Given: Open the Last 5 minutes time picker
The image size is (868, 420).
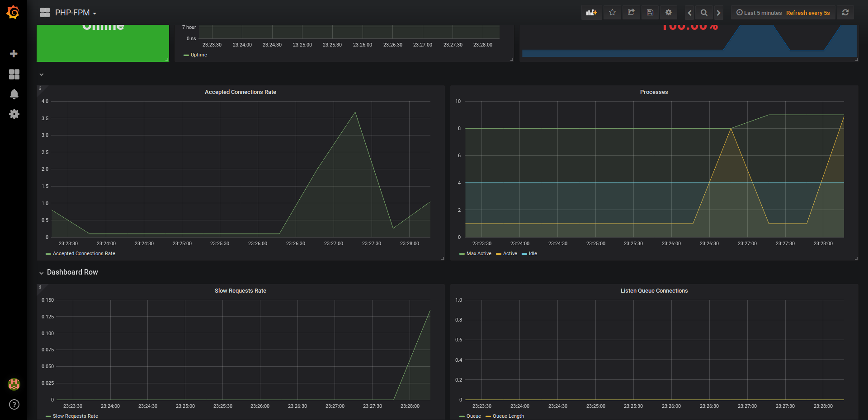Looking at the screenshot, I should 759,13.
